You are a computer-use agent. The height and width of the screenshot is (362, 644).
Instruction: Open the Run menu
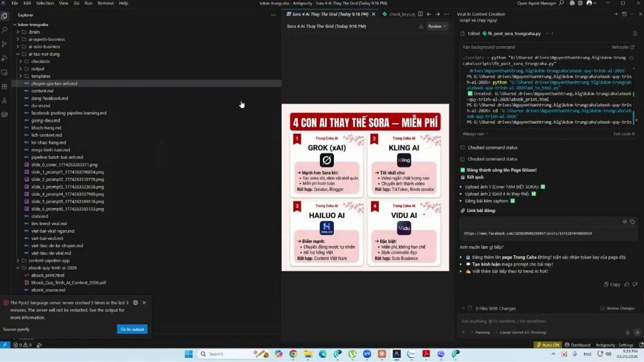(x=89, y=3)
